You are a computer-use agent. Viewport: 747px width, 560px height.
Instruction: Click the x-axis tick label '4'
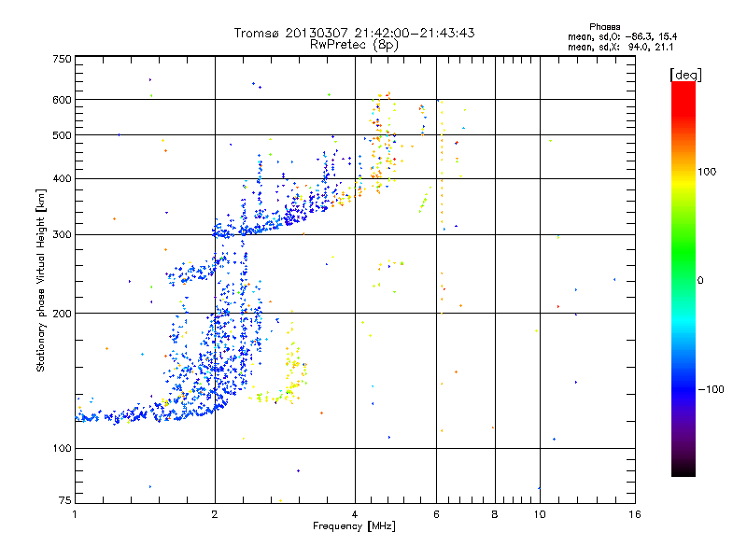pyautogui.click(x=355, y=514)
